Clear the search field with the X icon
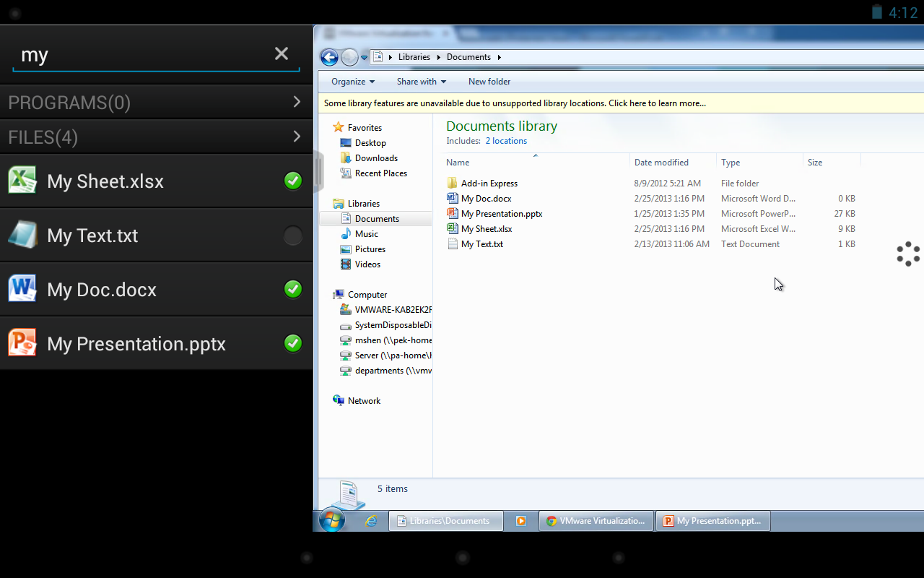Screen dimensions: 924x578 click(281, 53)
